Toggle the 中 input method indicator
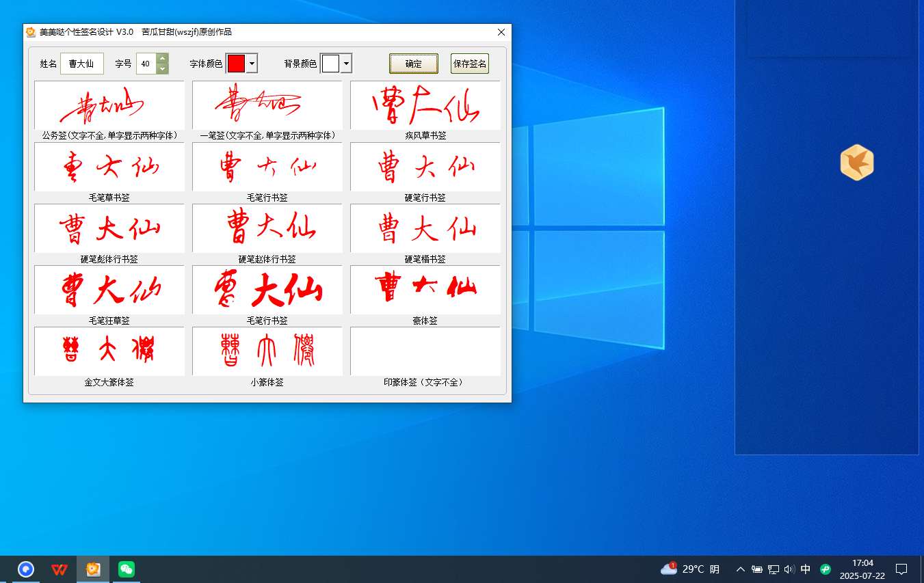This screenshot has width=924, height=583. coord(806,569)
